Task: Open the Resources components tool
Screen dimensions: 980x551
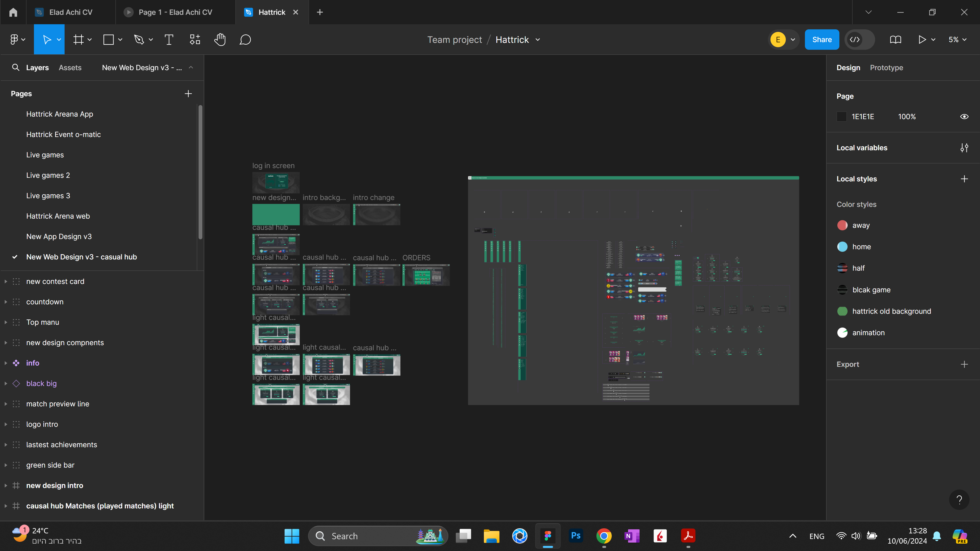Action: [195, 40]
